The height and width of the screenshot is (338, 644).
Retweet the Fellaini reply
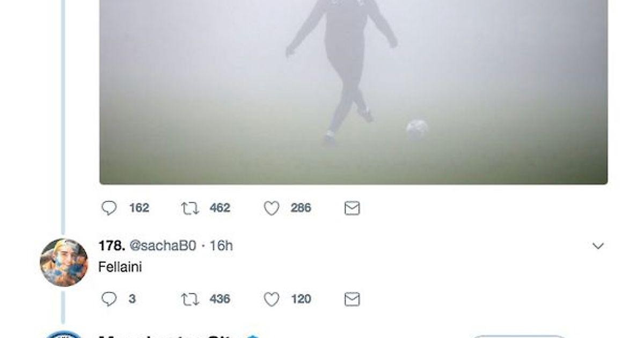coord(191,299)
